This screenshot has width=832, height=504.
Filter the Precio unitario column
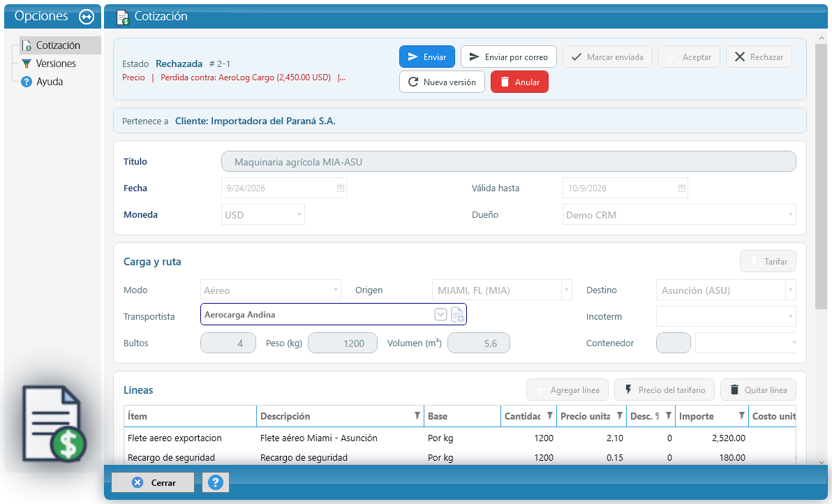[619, 416]
